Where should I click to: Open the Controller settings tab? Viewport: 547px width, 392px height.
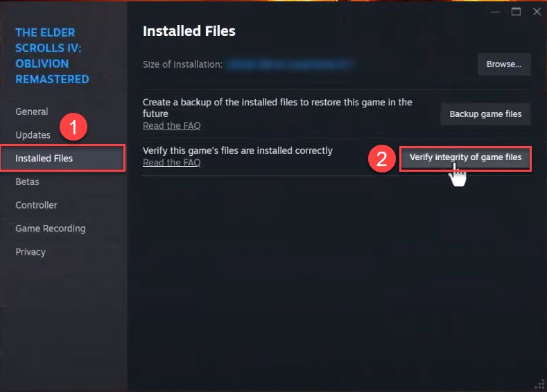(36, 205)
